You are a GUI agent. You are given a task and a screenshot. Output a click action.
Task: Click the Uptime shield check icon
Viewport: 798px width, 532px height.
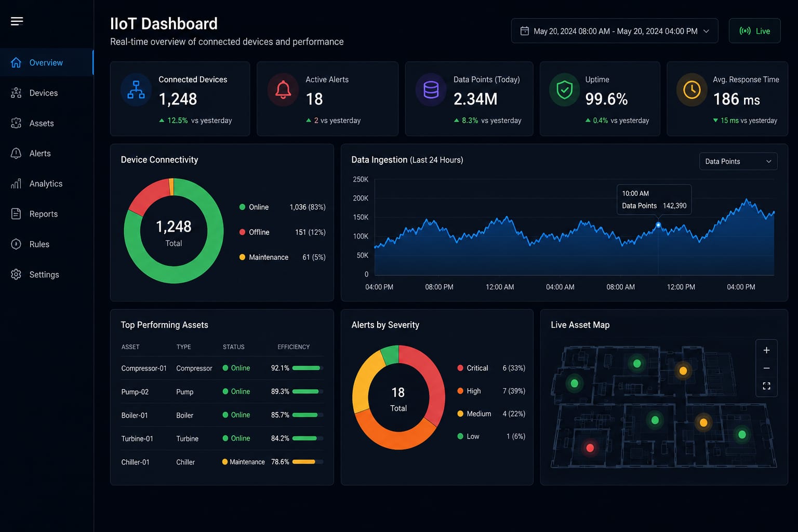pyautogui.click(x=564, y=90)
